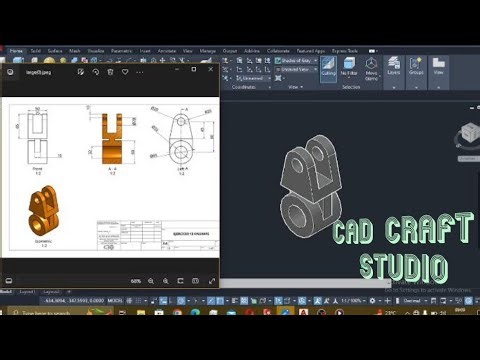Switch to the Visualize ribbon tab
This screenshot has height=360, width=480.
[x=96, y=51]
